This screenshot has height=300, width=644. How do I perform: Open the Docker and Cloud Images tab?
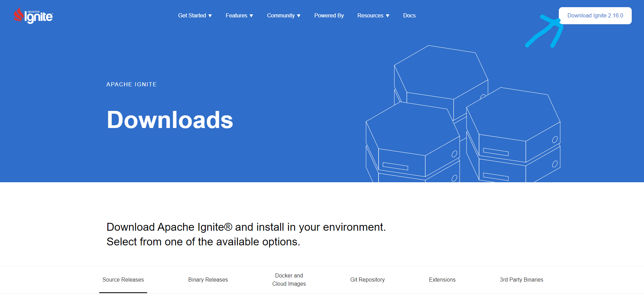tap(289, 280)
